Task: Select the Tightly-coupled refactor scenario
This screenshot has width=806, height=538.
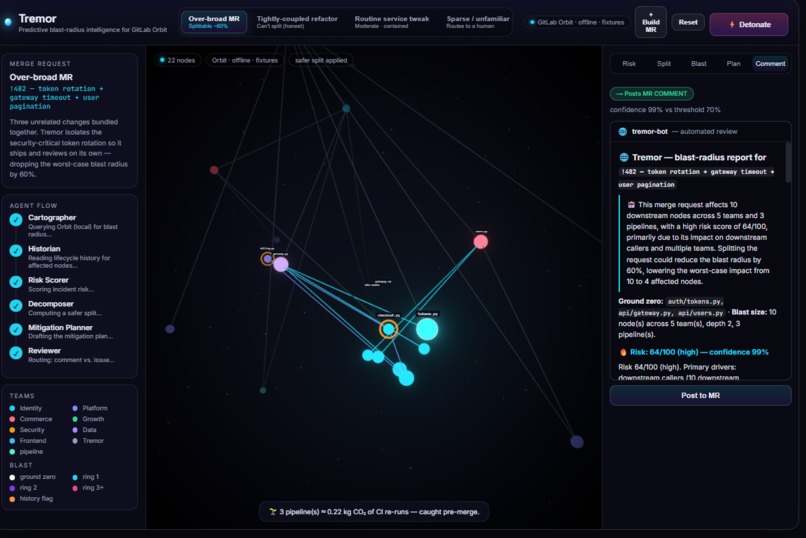Action: (x=297, y=22)
